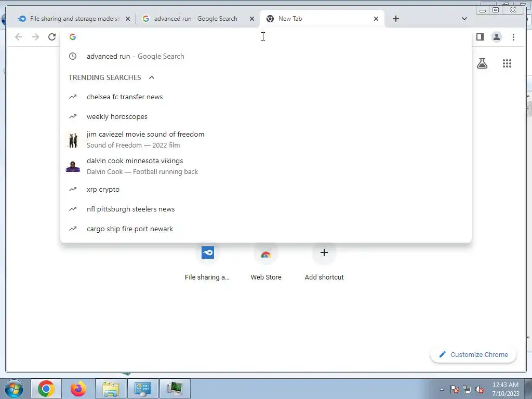
Task: Open Chrome's three-dot menu
Action: 513,37
